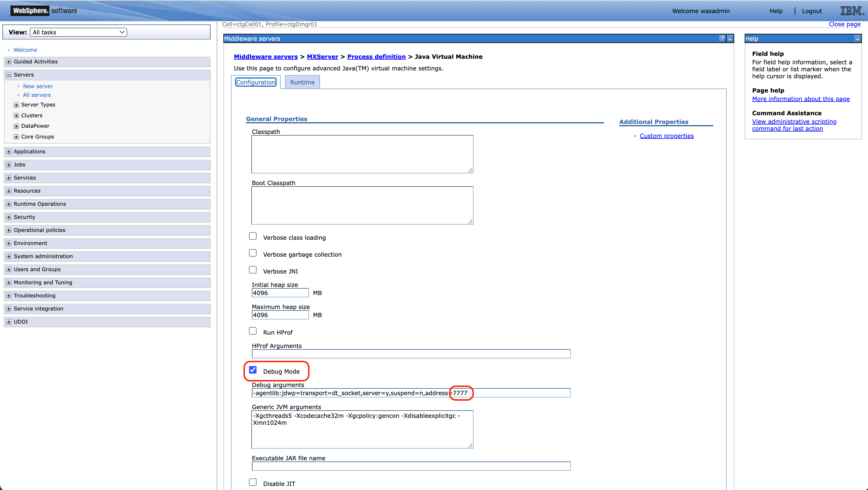Click the Additional Properties heading
Image resolution: width=868 pixels, height=490 pixels.
654,122
